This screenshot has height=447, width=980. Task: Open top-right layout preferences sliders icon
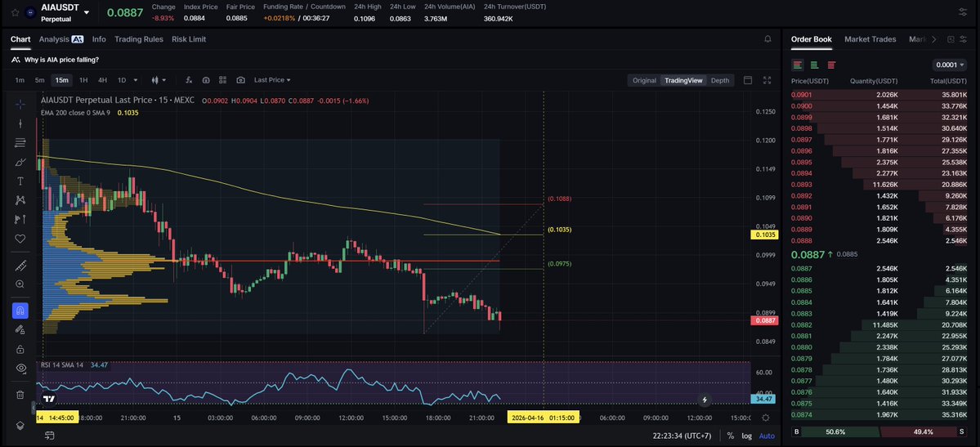coord(963,12)
